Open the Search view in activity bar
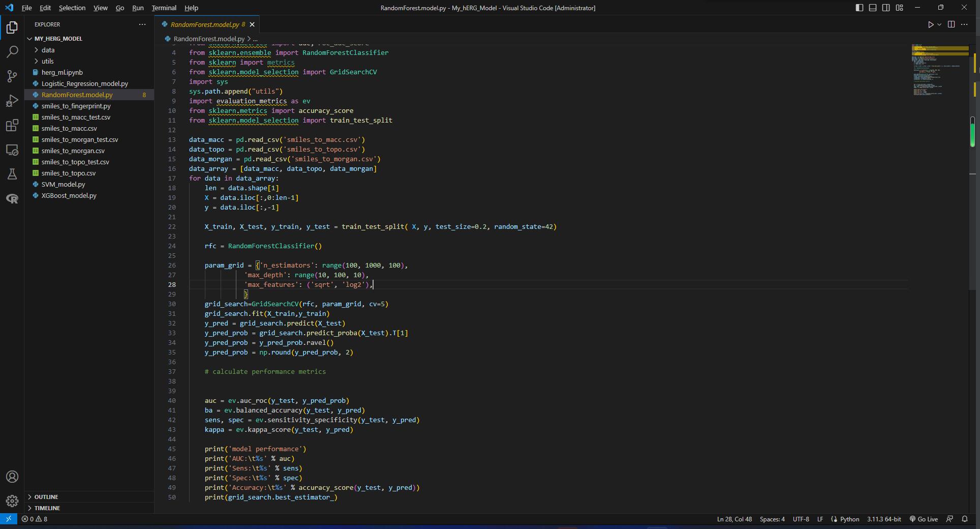The width and height of the screenshot is (980, 529). 12,52
